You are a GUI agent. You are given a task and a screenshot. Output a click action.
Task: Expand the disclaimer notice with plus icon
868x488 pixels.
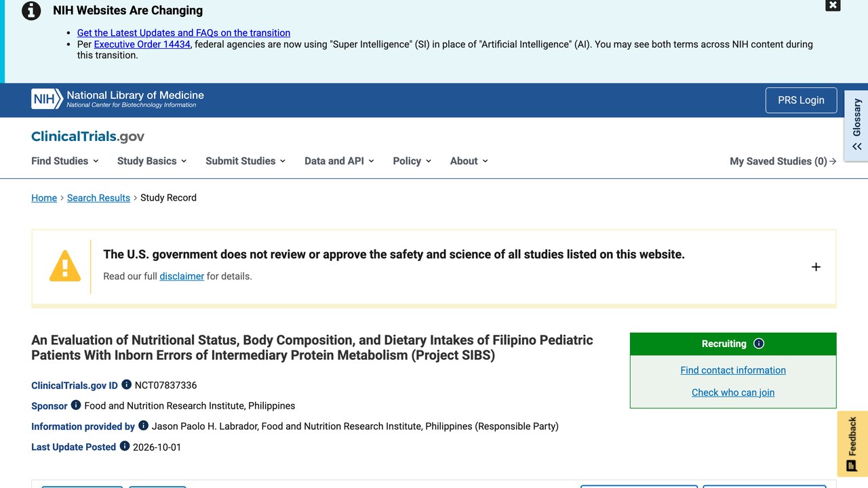816,267
